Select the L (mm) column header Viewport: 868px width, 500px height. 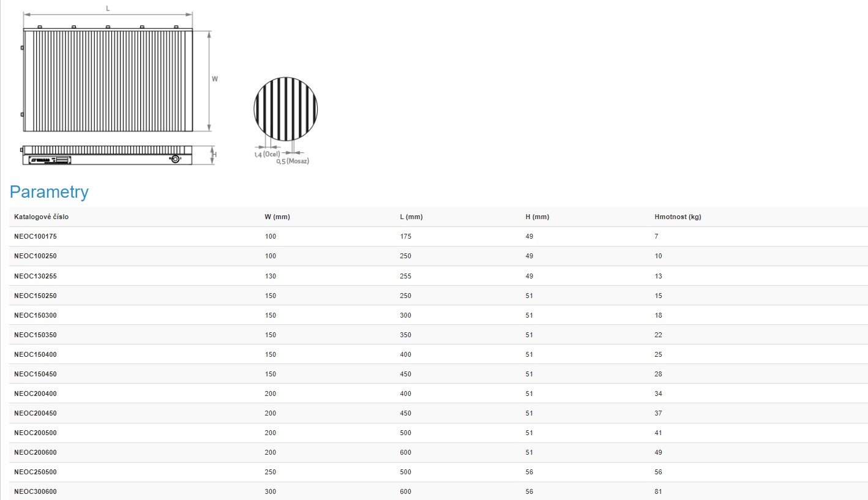click(x=411, y=217)
